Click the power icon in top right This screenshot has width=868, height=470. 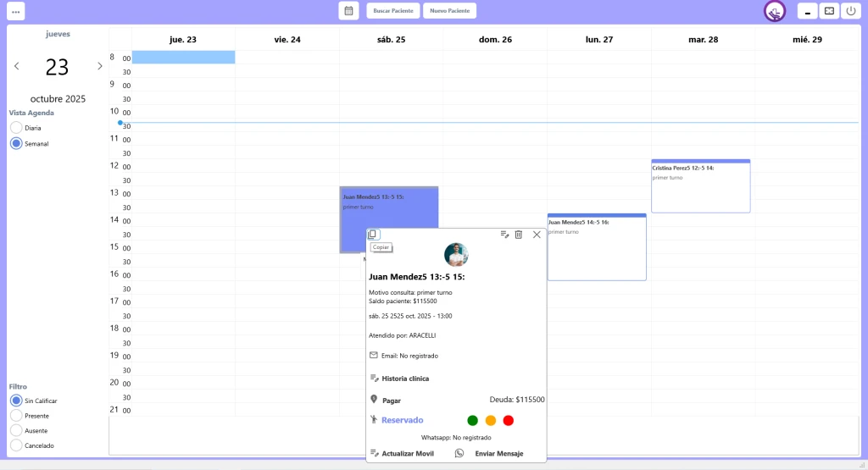[x=851, y=11]
